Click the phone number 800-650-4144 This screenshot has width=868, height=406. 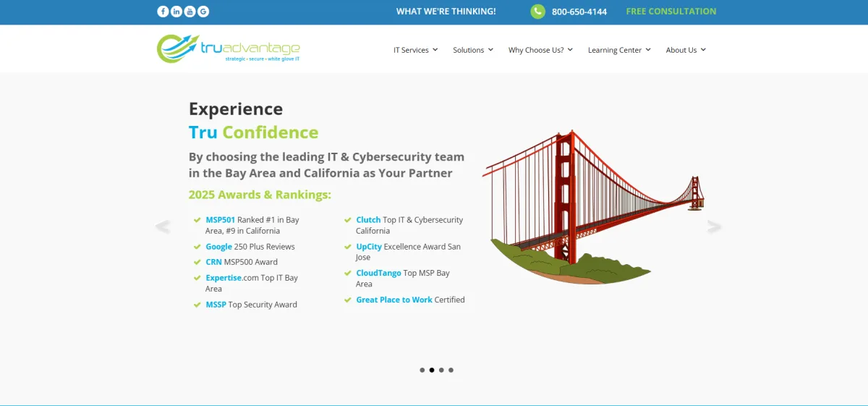click(x=579, y=12)
